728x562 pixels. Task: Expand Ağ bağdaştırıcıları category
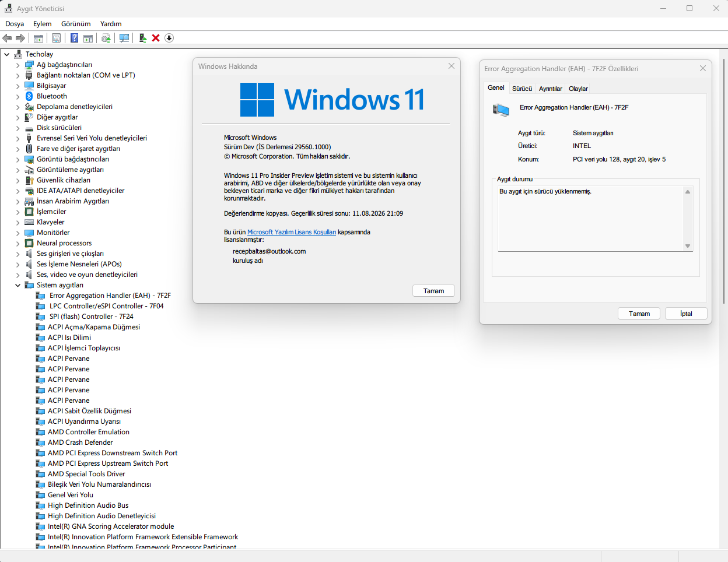pos(17,65)
